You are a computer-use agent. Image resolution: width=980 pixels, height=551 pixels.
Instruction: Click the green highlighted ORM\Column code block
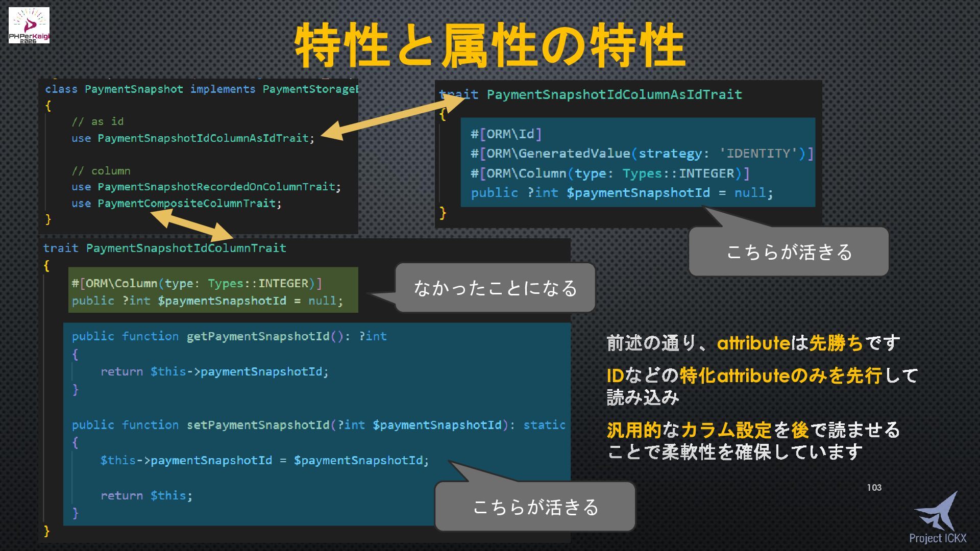tap(213, 290)
